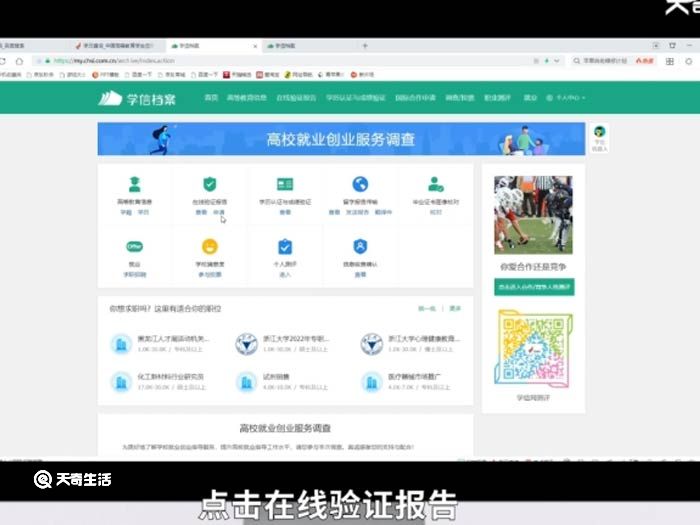This screenshot has height=525, width=700.
Task: Click the browser search input box
Action: tap(605, 61)
